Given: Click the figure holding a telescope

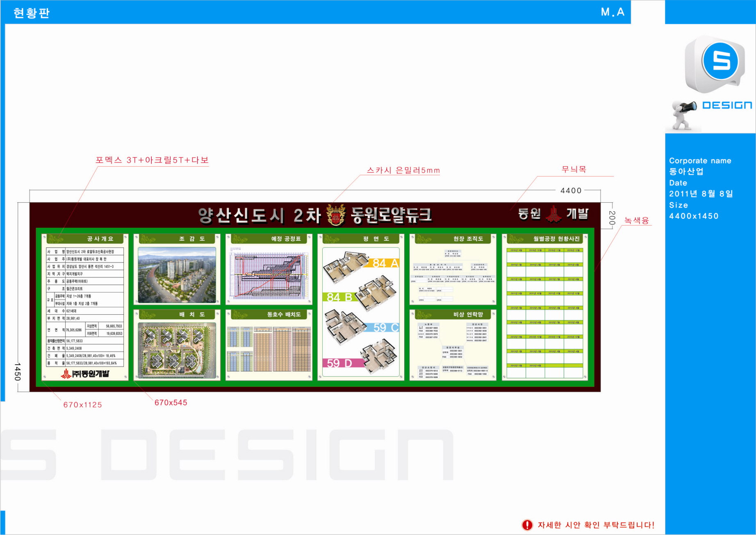Looking at the screenshot, I should point(683,114).
